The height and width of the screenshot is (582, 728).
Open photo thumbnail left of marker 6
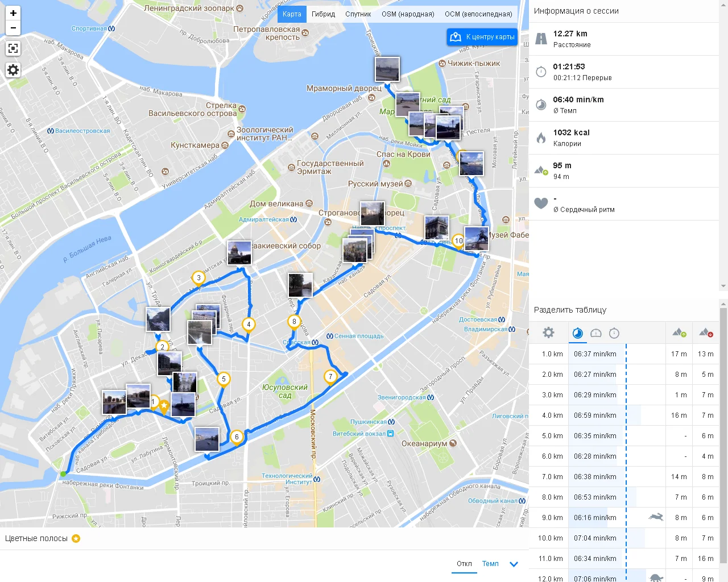(x=206, y=439)
